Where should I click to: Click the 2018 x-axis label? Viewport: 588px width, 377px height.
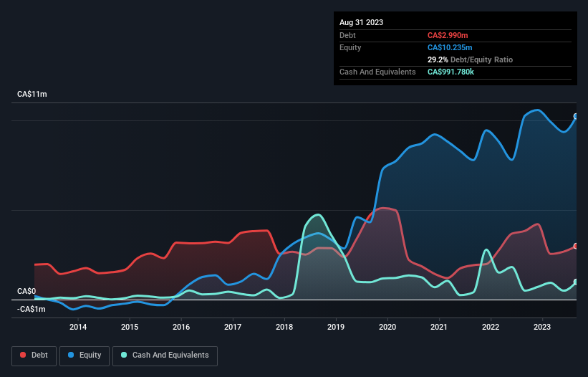284,327
